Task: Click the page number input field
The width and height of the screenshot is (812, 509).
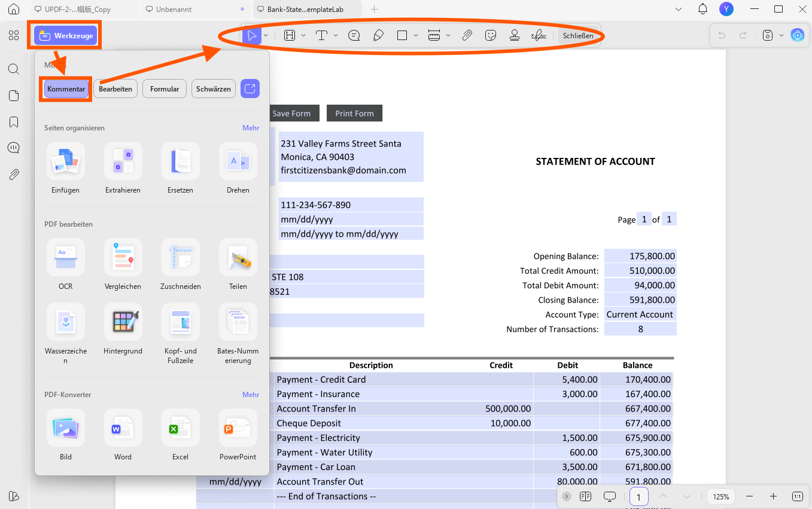Action: [x=638, y=496]
